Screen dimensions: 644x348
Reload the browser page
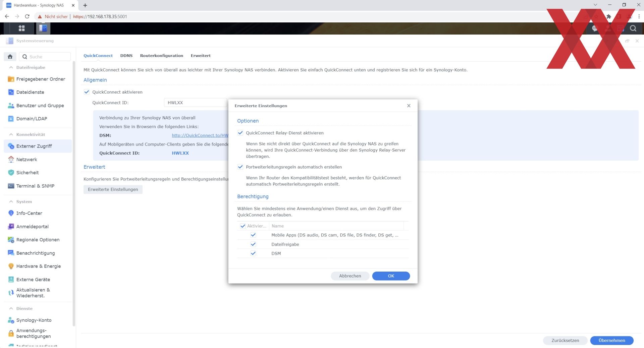[x=27, y=16]
